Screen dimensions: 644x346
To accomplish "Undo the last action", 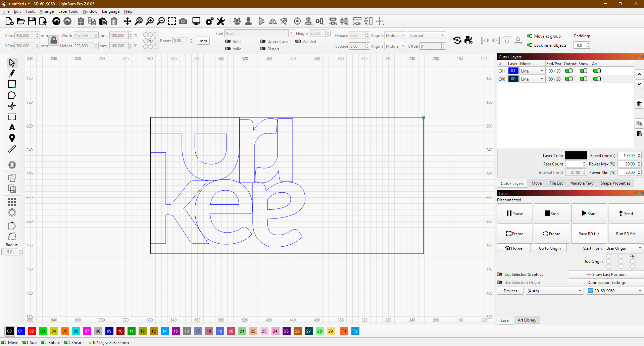I will click(x=56, y=21).
